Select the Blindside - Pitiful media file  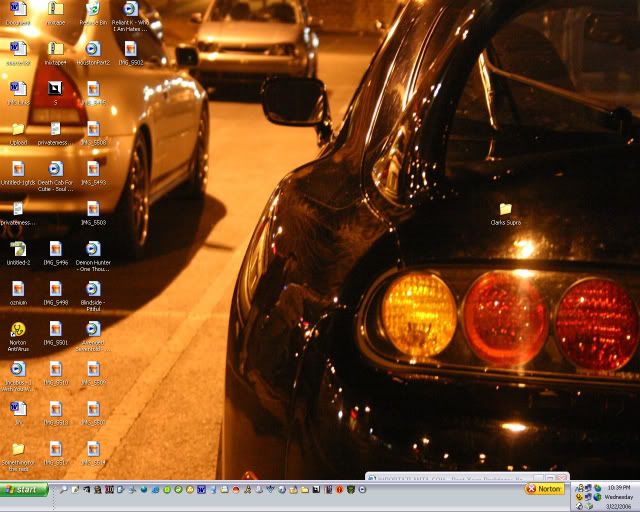tap(92, 289)
